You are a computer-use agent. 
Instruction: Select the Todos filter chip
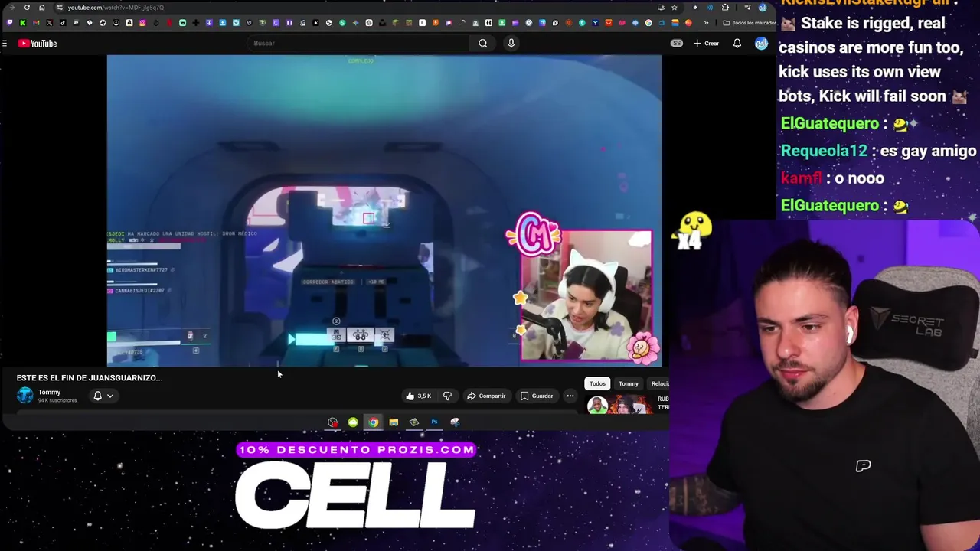(x=597, y=383)
